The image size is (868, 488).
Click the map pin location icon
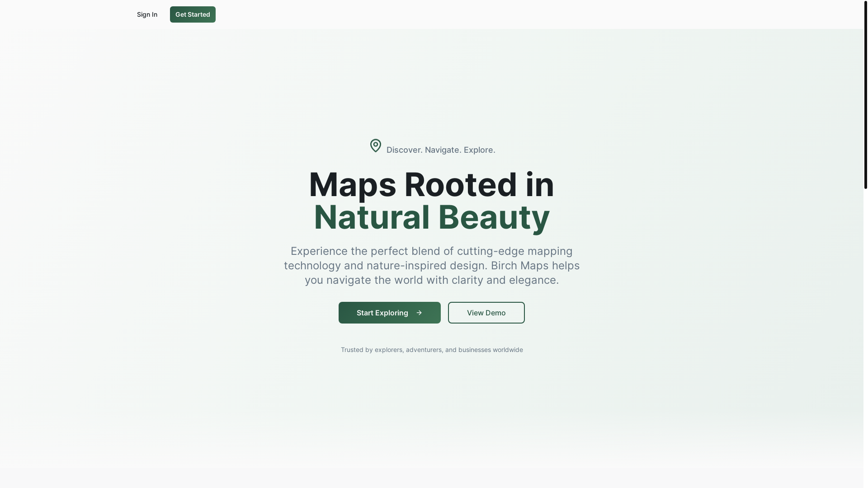[x=376, y=145]
